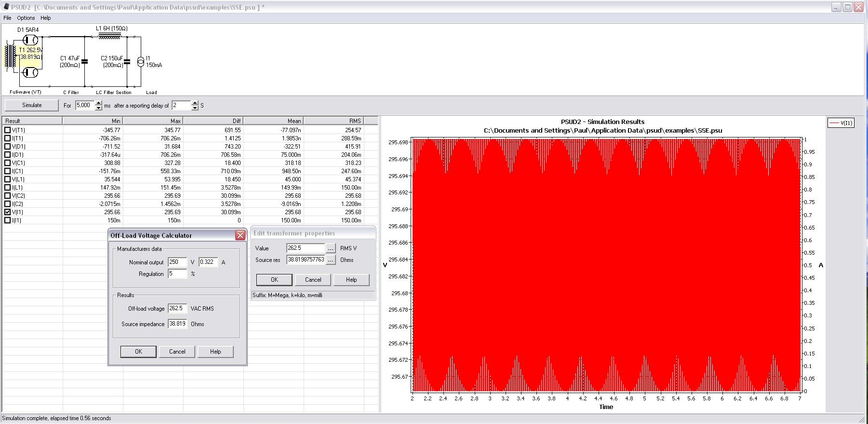
Task: Toggle the I(L1) result checkbox
Action: (7, 188)
